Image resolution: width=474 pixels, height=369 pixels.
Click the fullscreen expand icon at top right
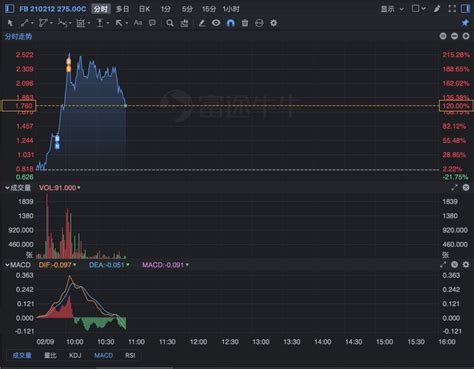point(452,9)
